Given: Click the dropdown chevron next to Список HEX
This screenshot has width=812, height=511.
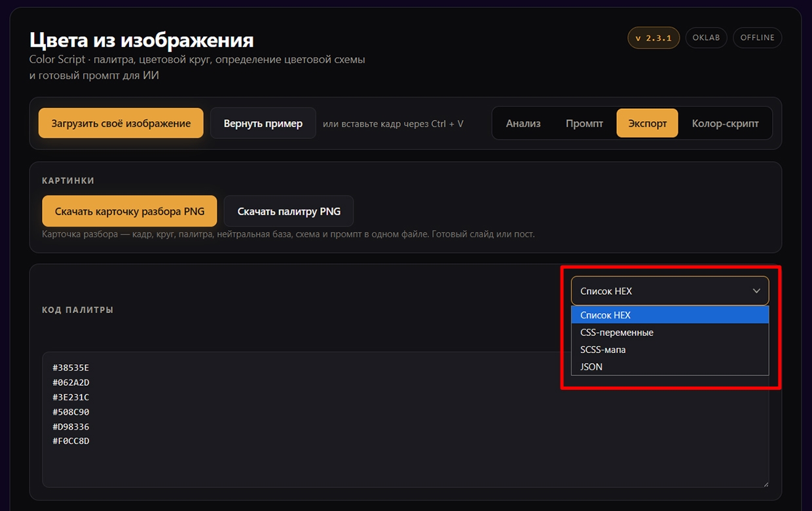Looking at the screenshot, I should pyautogui.click(x=756, y=291).
